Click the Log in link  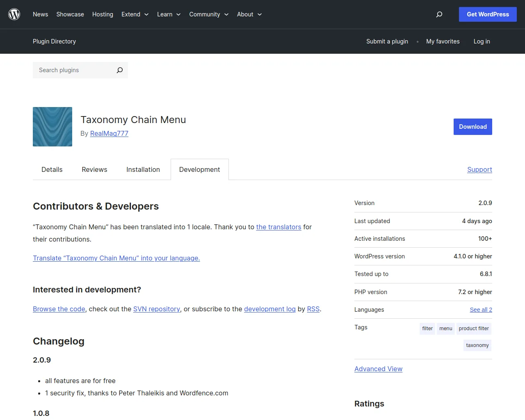point(482,41)
